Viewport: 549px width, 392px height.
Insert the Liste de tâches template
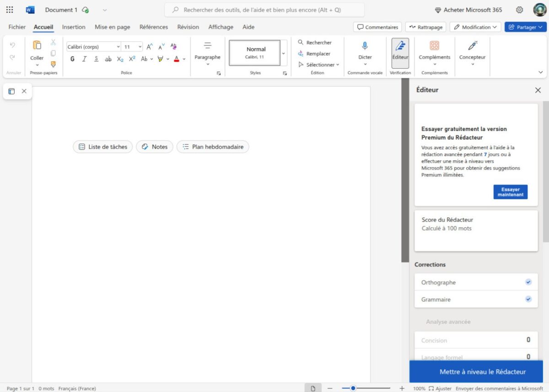[x=103, y=147]
